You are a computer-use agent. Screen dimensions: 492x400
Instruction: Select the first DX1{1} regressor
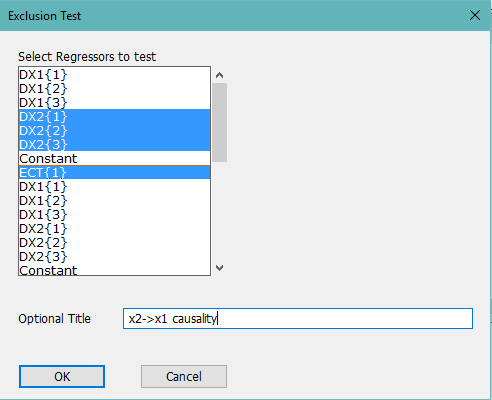[114, 74]
